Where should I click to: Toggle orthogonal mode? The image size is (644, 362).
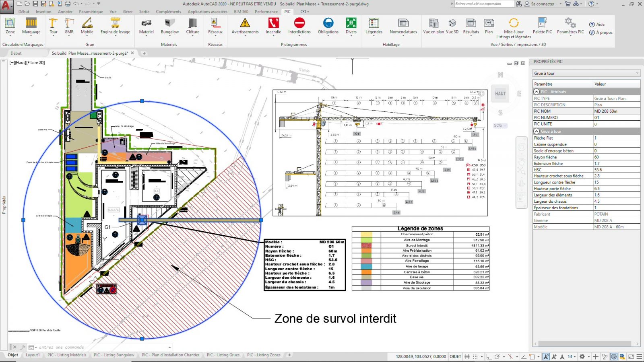(x=489, y=356)
